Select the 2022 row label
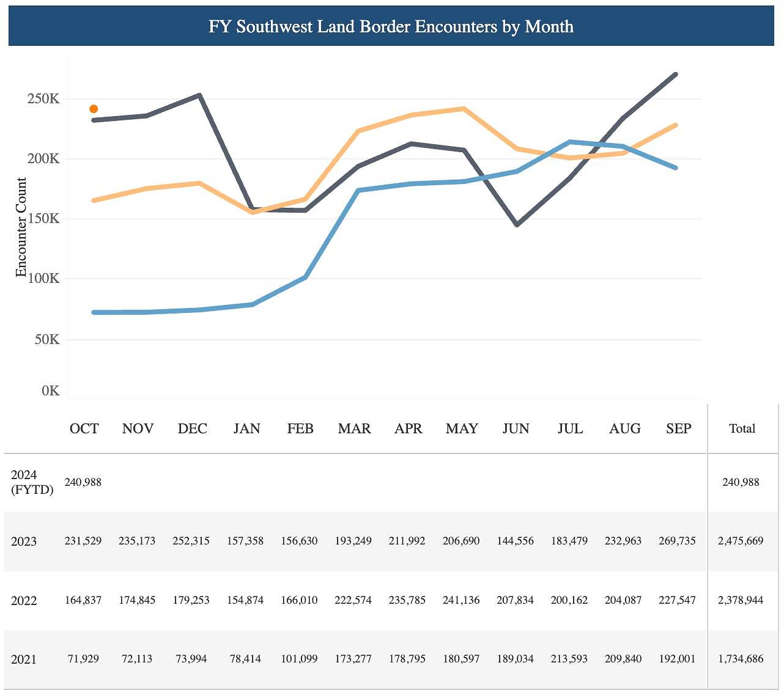 (x=24, y=601)
